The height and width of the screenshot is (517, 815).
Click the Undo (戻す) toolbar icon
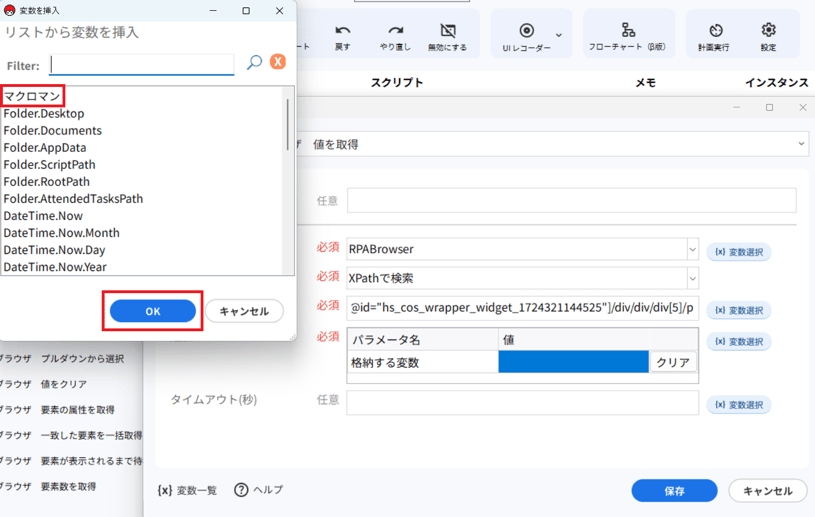343,37
